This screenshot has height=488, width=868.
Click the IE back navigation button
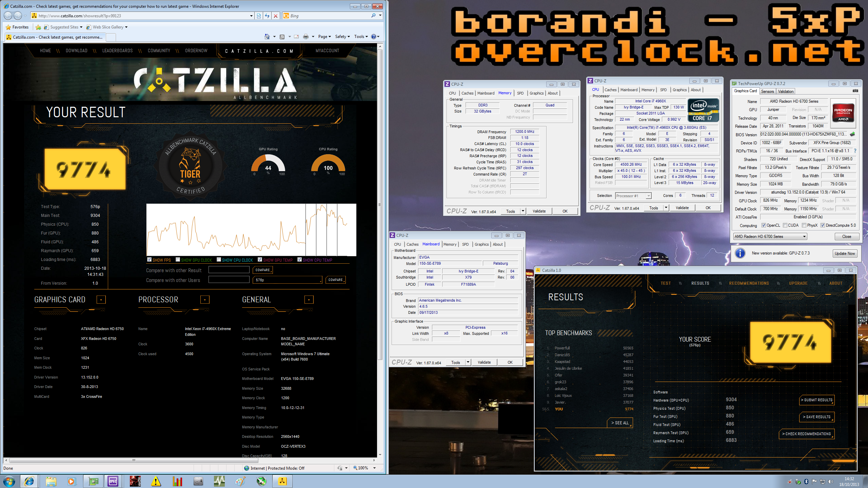[8, 16]
